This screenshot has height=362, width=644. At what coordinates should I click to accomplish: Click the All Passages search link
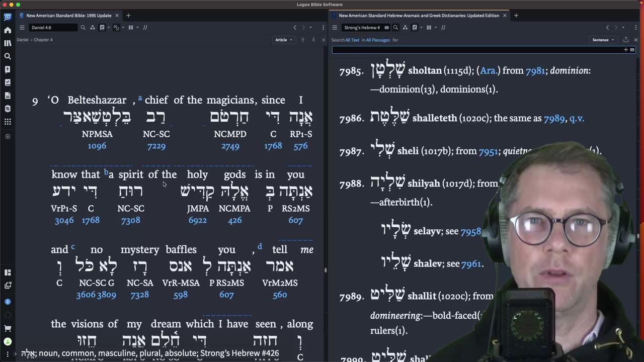tap(378, 40)
